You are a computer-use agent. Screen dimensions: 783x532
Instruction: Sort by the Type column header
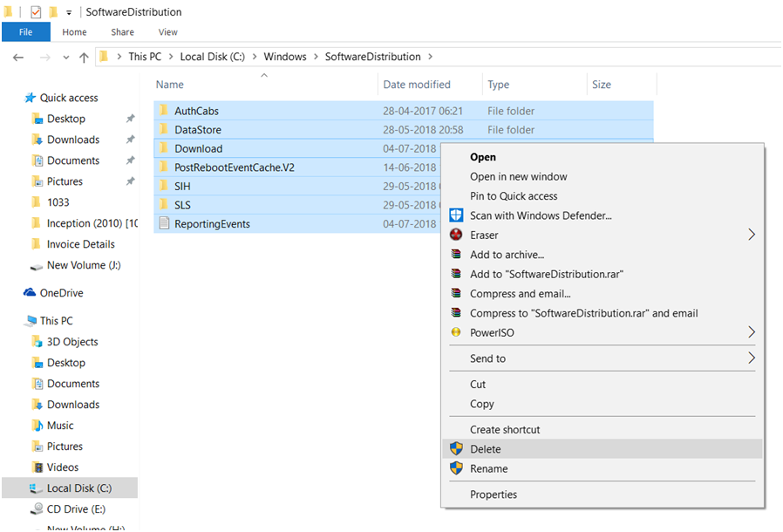(x=534, y=85)
